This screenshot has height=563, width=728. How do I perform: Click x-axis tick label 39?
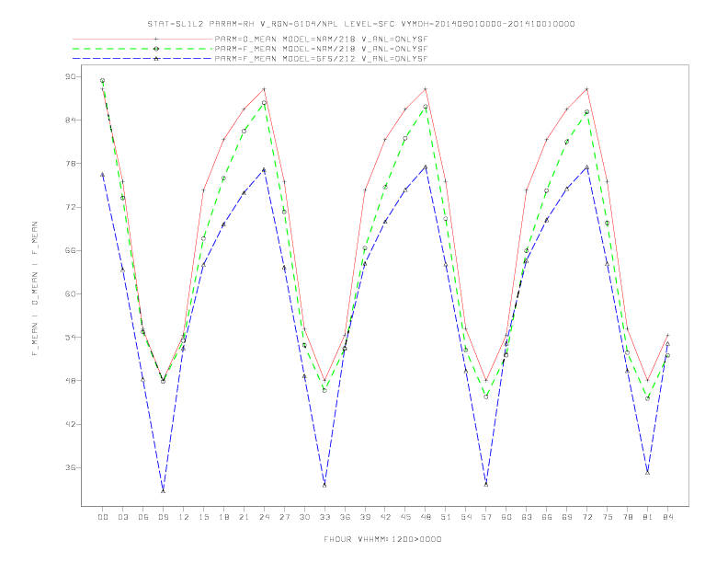point(365,517)
